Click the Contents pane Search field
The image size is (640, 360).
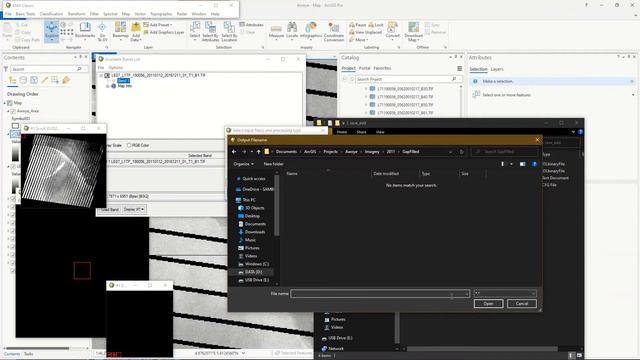[48, 69]
